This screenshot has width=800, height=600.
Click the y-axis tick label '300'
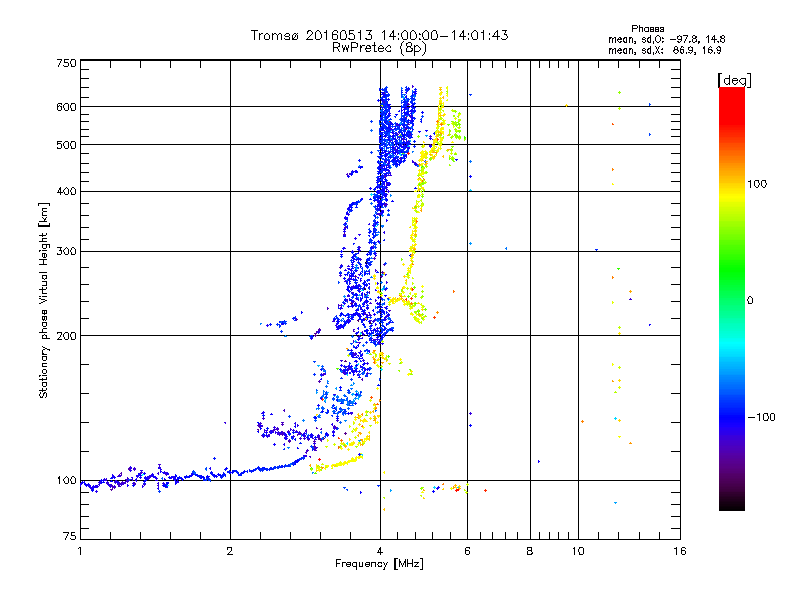pos(67,251)
